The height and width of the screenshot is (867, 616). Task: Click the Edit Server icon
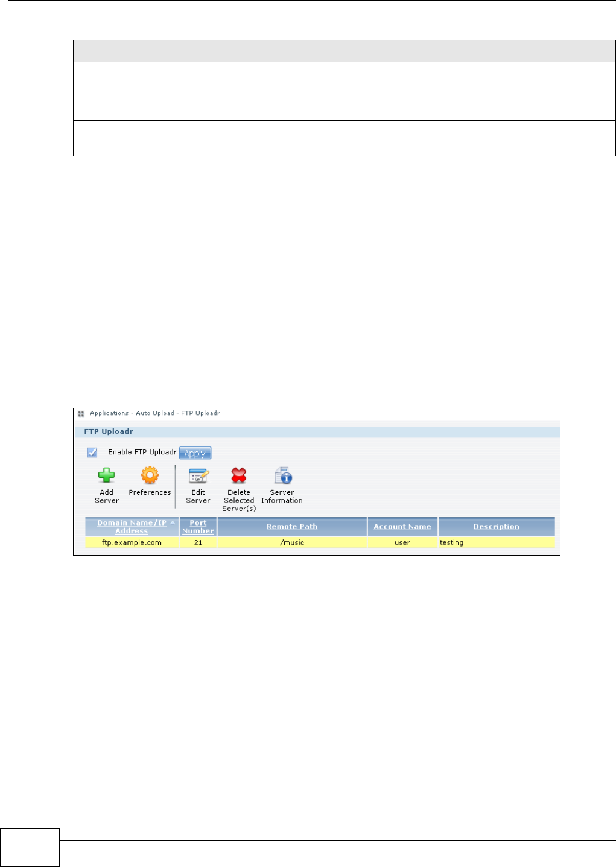(198, 476)
